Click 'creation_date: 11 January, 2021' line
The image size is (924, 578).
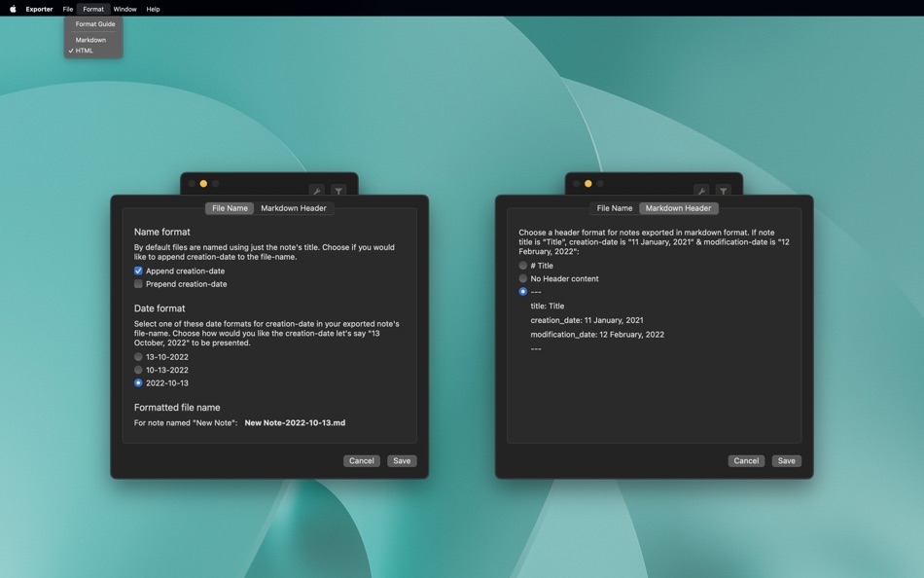586,320
